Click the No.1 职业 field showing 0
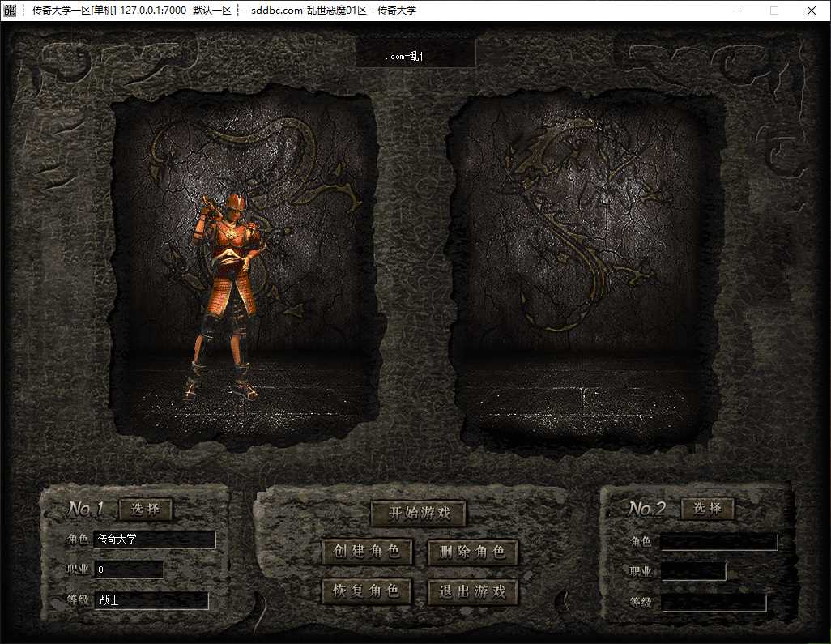The height and width of the screenshot is (644, 831). (129, 569)
